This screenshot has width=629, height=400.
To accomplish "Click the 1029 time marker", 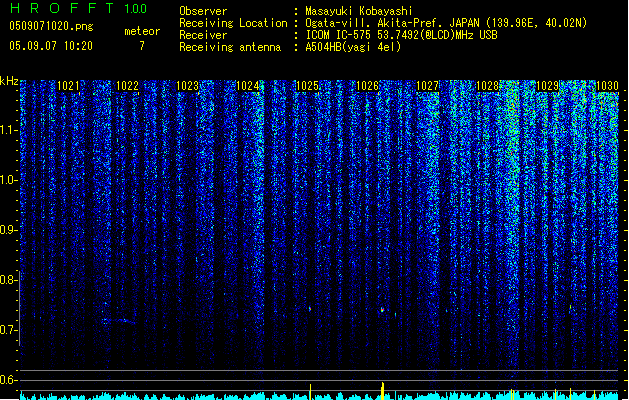I will tap(547, 86).
